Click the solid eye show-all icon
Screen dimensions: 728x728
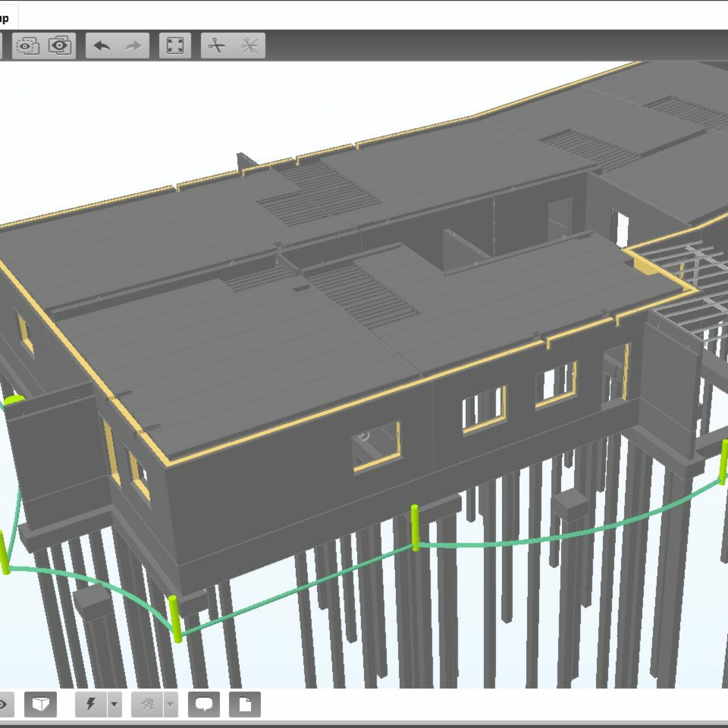tap(60, 45)
